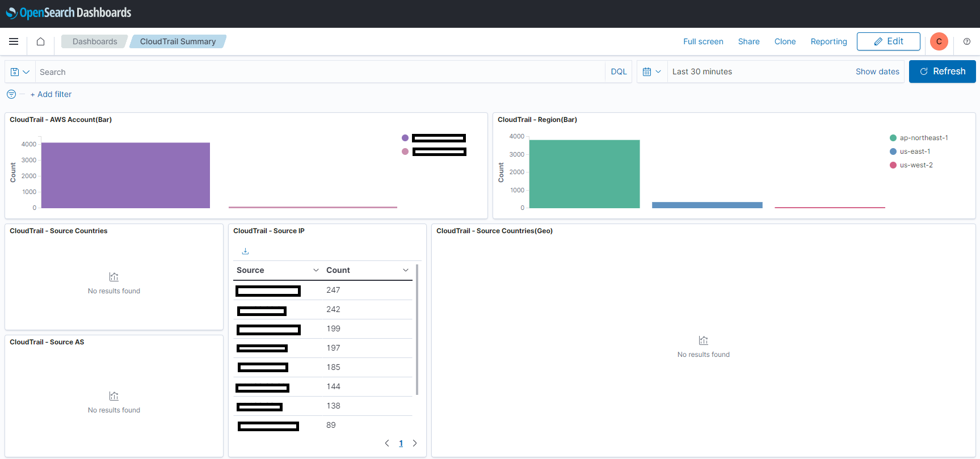
Task: Select the CloudTrail Summary breadcrumb
Action: coord(178,41)
